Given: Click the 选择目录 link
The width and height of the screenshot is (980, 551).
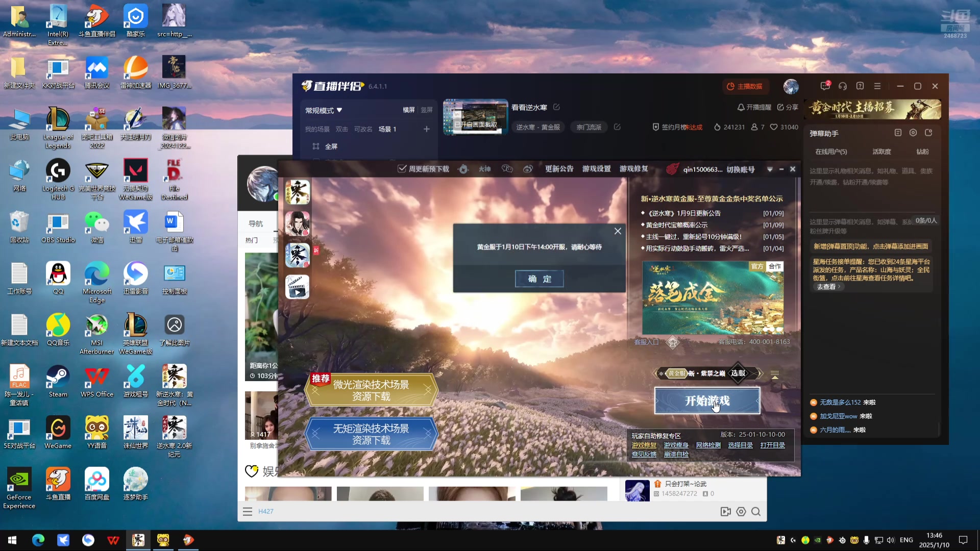Looking at the screenshot, I should pos(740,445).
